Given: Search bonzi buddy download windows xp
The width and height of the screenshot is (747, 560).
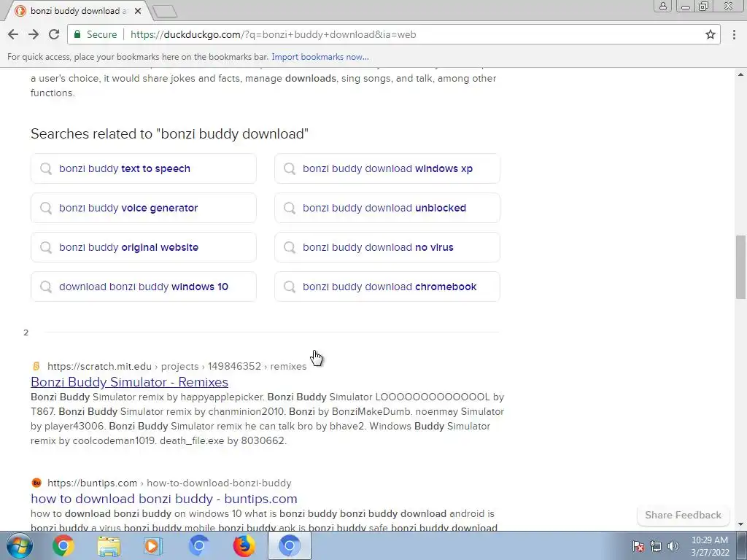Looking at the screenshot, I should click(387, 168).
